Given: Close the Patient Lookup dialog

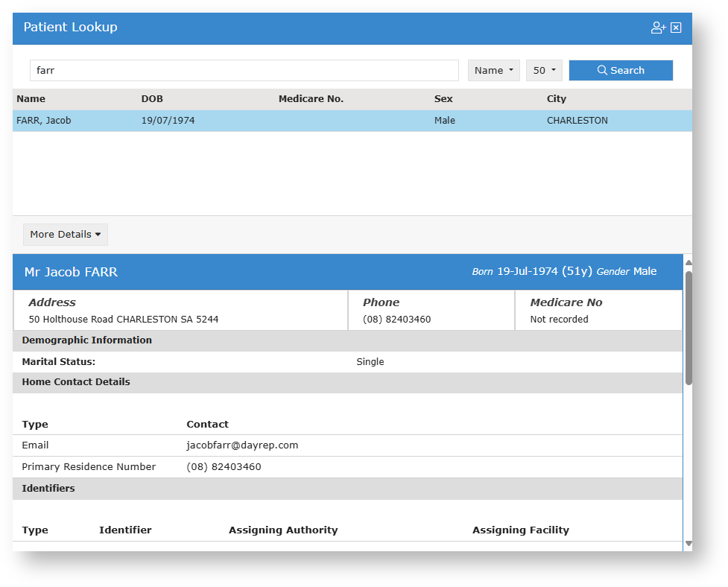Looking at the screenshot, I should pos(676,28).
